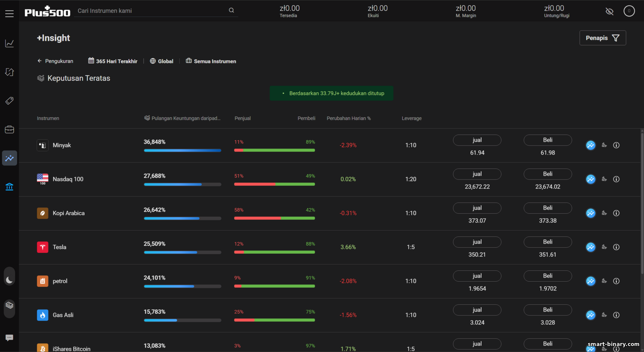Open the chart view from the sidebar
This screenshot has width=644, height=352.
click(x=9, y=43)
